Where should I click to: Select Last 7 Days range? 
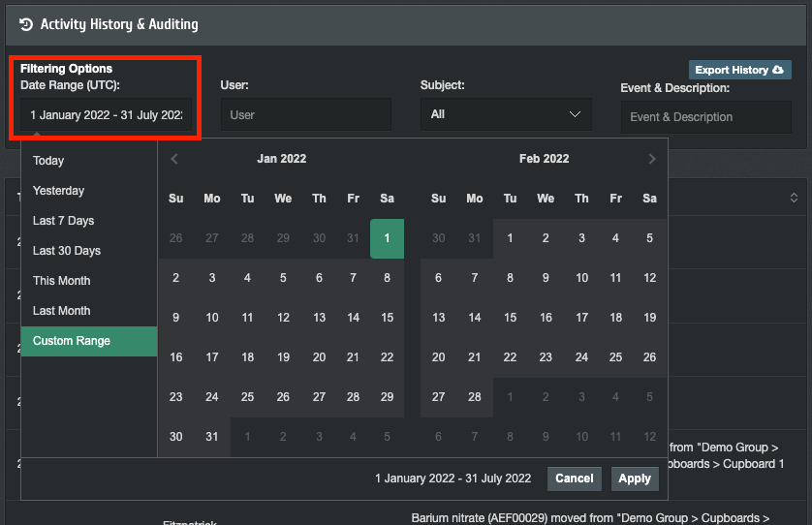pyautogui.click(x=89, y=221)
